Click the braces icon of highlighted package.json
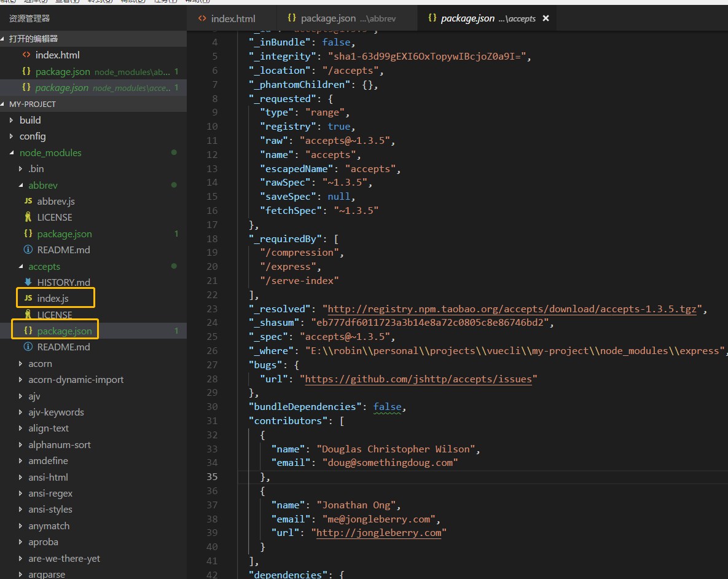Viewport: 728px width, 579px height. click(x=28, y=331)
